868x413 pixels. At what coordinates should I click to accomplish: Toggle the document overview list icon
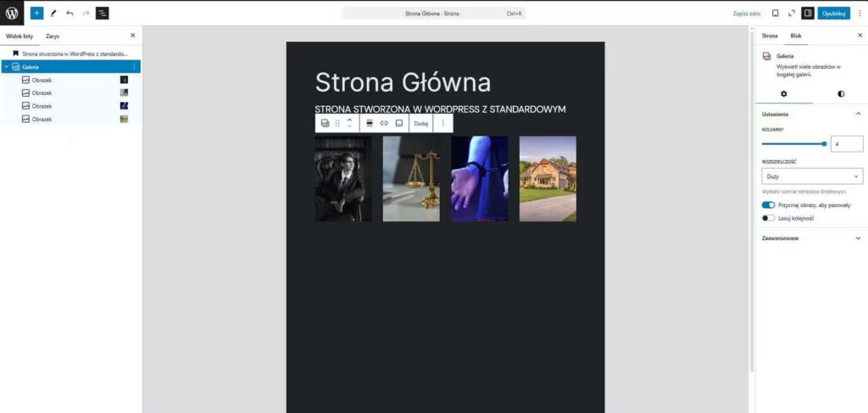pyautogui.click(x=103, y=14)
